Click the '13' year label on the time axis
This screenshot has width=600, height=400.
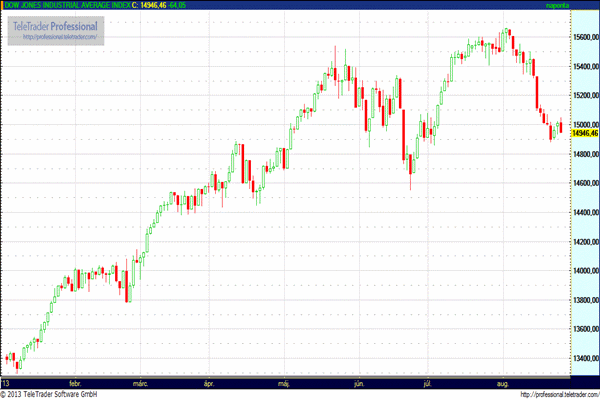pos(6,382)
